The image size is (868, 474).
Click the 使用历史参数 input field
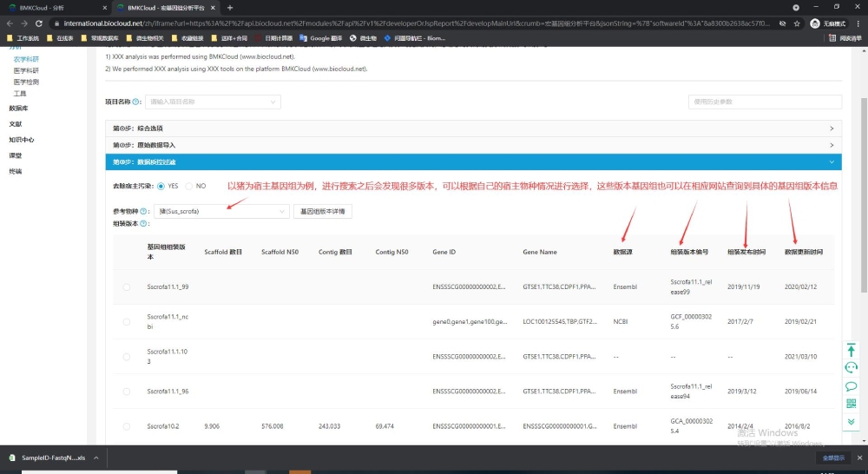click(x=764, y=102)
